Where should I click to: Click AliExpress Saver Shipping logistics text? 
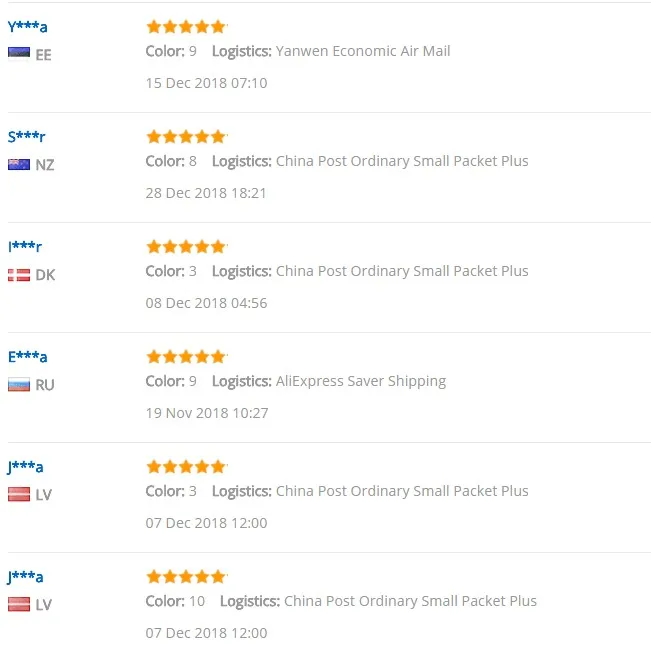361,381
